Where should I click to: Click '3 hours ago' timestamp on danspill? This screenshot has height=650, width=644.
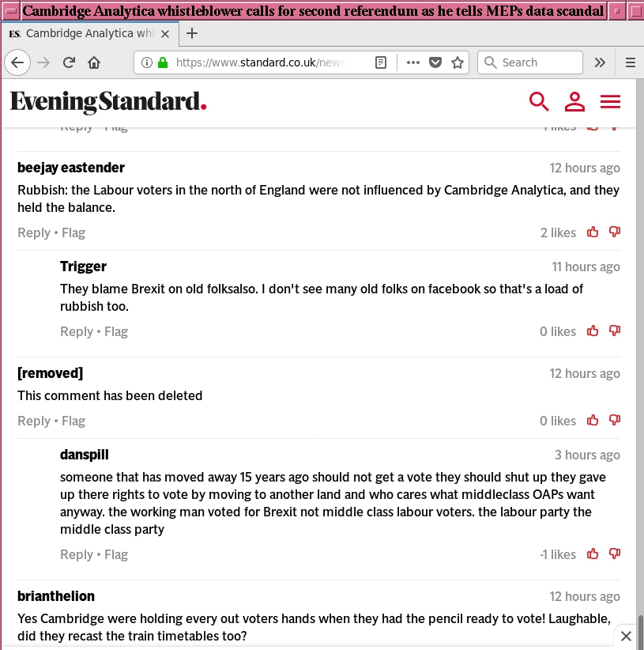click(x=587, y=455)
